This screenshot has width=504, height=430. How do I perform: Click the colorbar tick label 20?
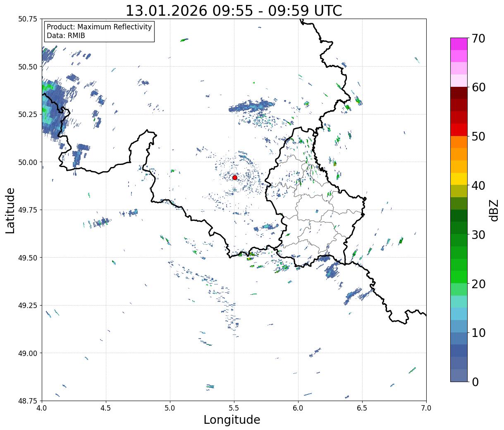pos(478,284)
